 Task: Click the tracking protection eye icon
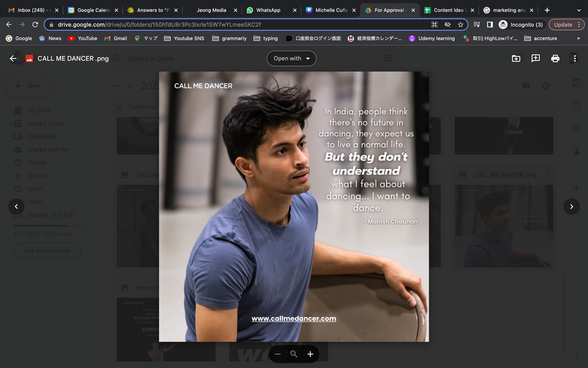pos(447,25)
